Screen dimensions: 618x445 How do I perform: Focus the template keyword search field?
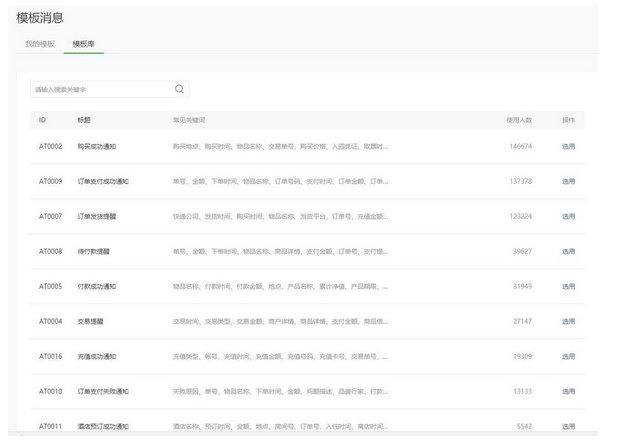point(100,89)
